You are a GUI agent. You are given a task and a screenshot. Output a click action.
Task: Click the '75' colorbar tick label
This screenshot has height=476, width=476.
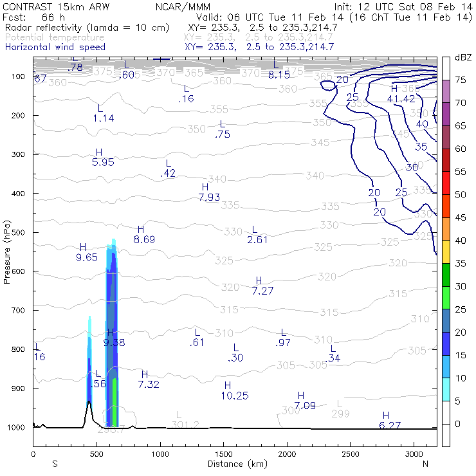click(x=461, y=80)
